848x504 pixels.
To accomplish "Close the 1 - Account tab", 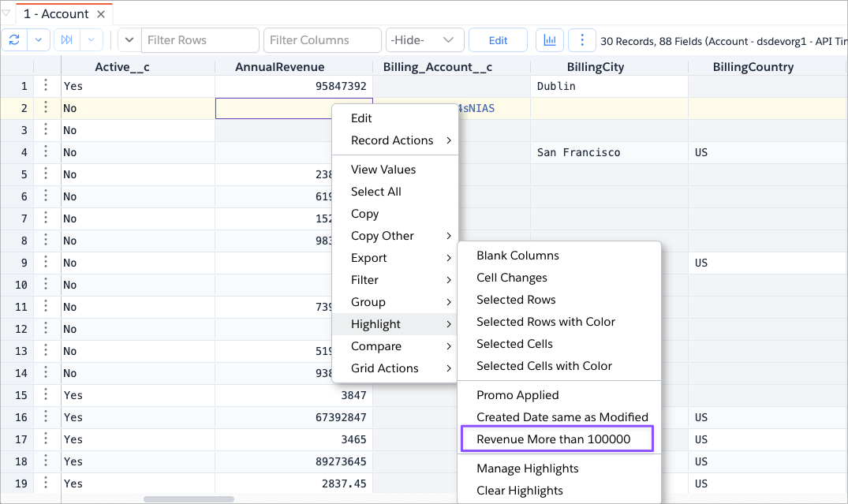I will (100, 14).
